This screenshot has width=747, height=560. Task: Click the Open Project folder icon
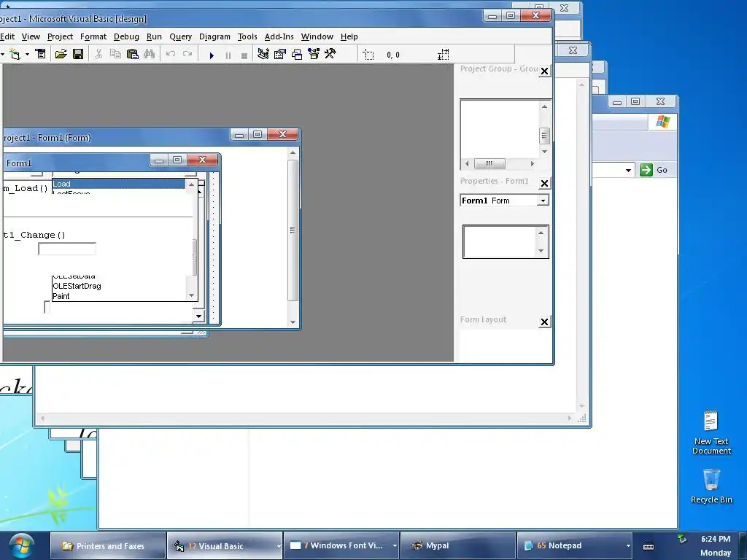(x=61, y=54)
